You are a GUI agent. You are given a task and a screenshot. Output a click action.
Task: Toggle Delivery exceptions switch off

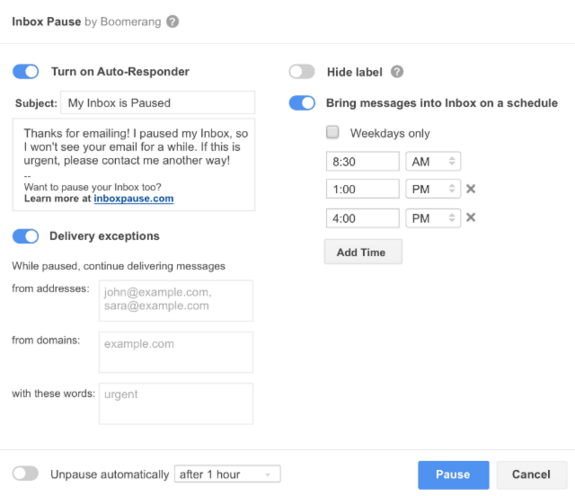pyautogui.click(x=26, y=236)
